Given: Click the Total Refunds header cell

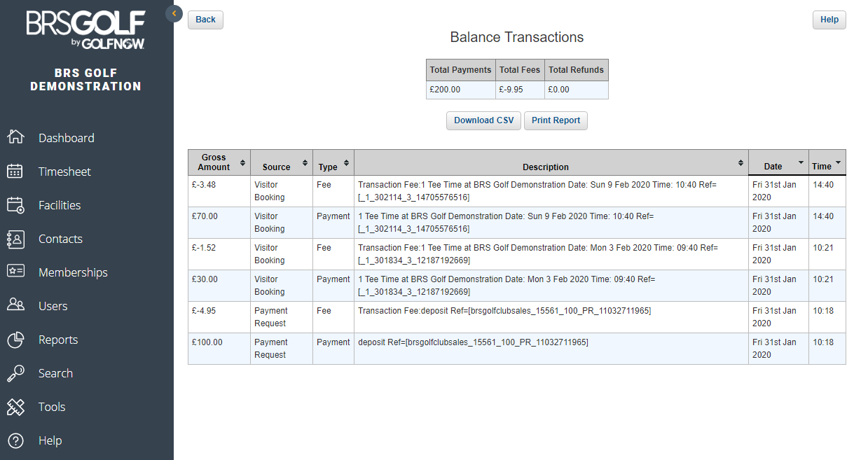Looking at the screenshot, I should [x=577, y=70].
